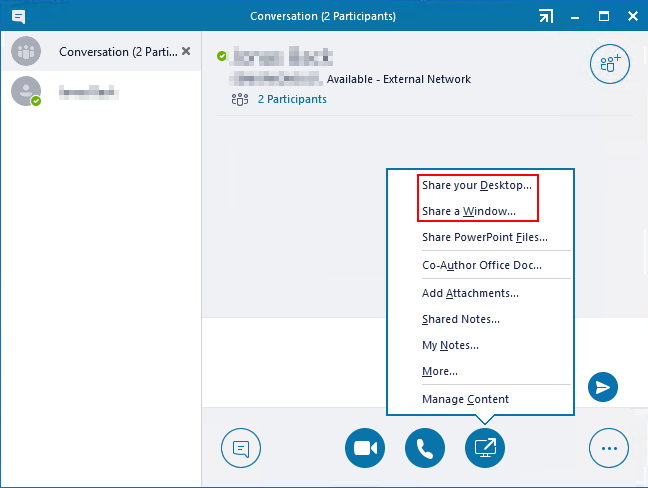Open Shared Notes from the menu
The height and width of the screenshot is (488, 648).
tap(460, 319)
